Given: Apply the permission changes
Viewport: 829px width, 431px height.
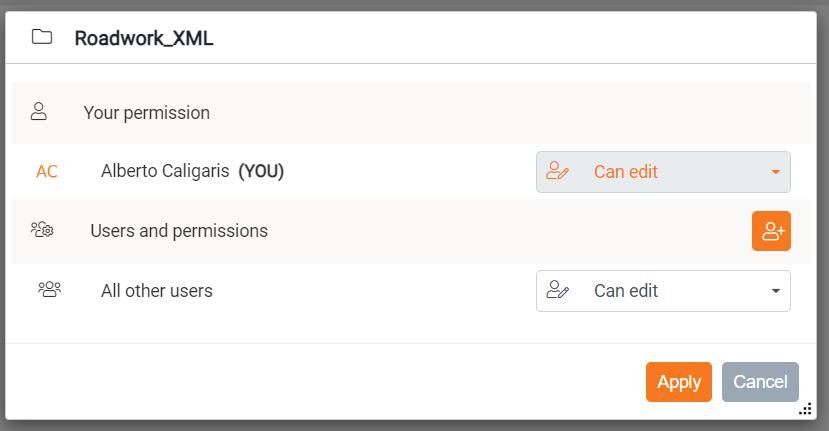Looking at the screenshot, I should 679,382.
